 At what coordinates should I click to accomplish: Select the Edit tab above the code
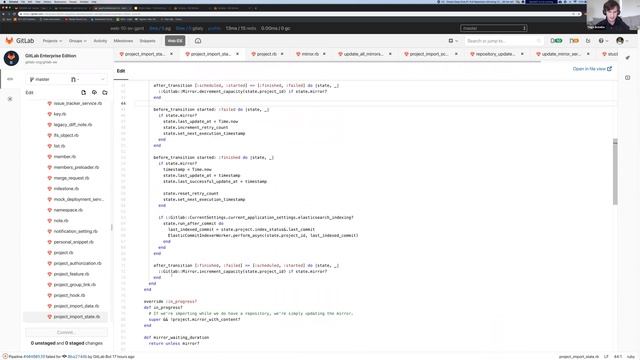121,71
